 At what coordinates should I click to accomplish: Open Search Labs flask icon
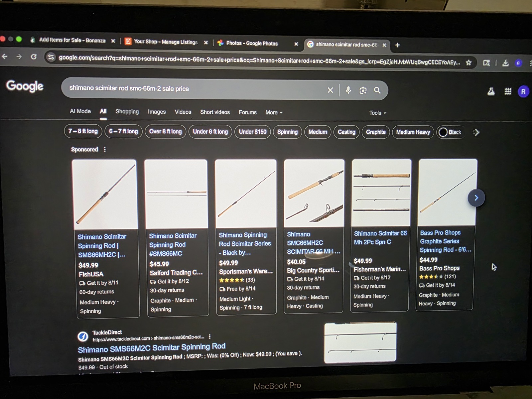(x=491, y=91)
